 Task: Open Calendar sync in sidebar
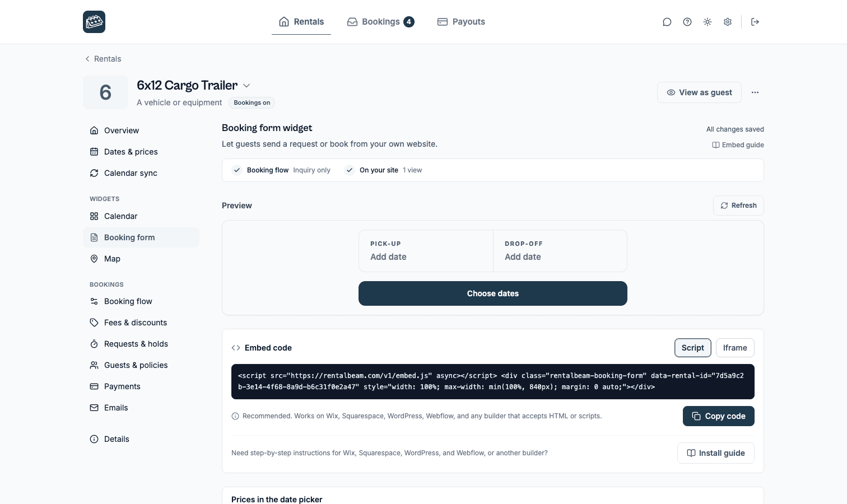pos(141,173)
